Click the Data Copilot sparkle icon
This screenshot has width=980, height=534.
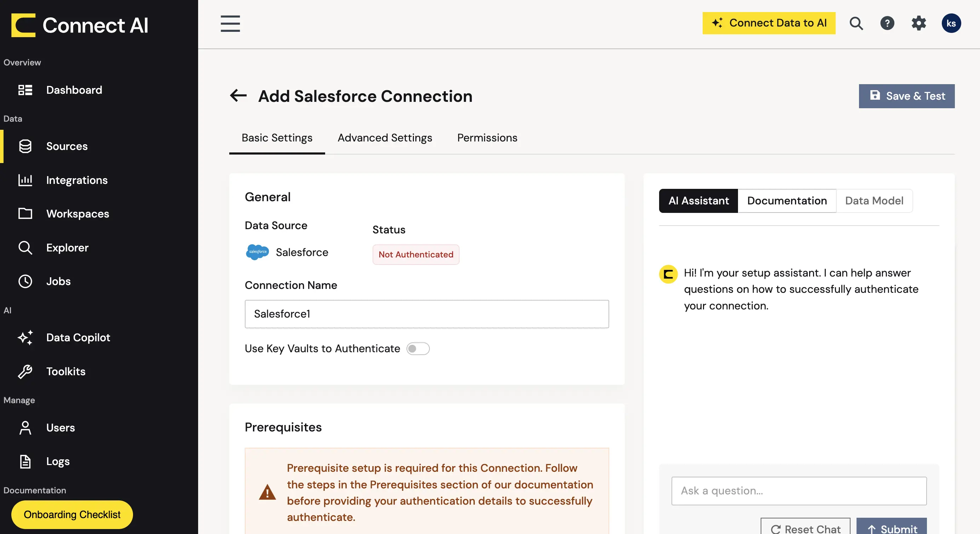(x=25, y=337)
